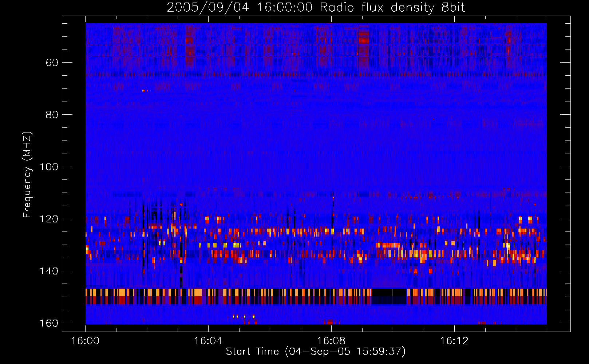Select the 100 frequency tick label
Screen dimensions: 589x364
pyautogui.click(x=49, y=167)
